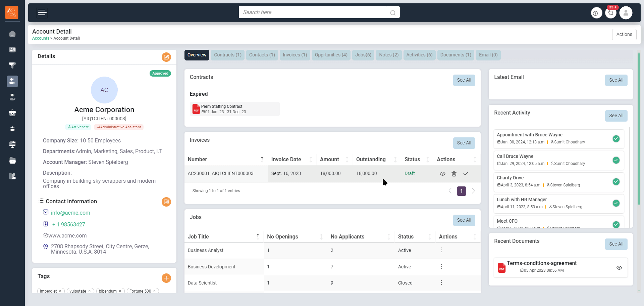Preview Terms-conditions-agreement with eye icon
This screenshot has height=306, width=644.
[x=619, y=268]
